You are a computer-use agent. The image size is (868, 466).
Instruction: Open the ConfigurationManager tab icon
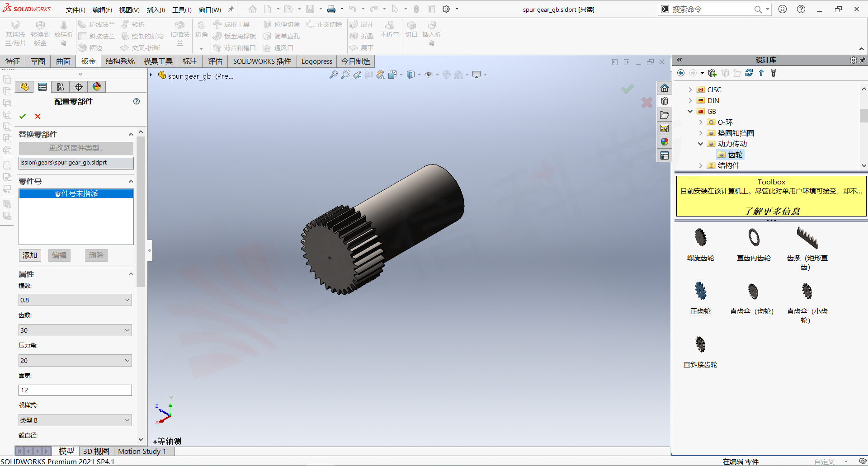pyautogui.click(x=61, y=87)
